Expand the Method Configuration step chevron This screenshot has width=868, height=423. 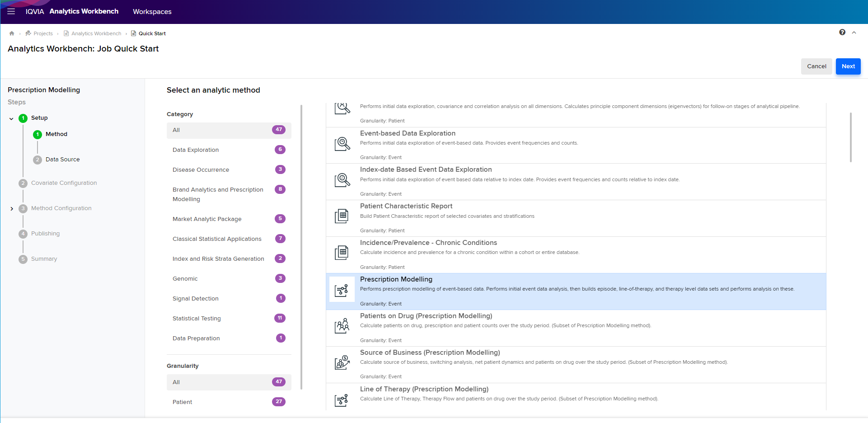(x=12, y=209)
